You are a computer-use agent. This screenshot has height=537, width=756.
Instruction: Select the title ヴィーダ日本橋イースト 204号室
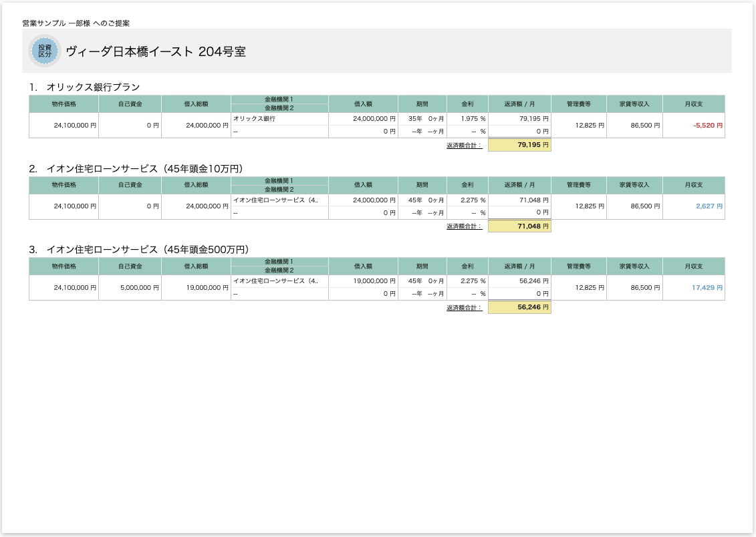(156, 51)
